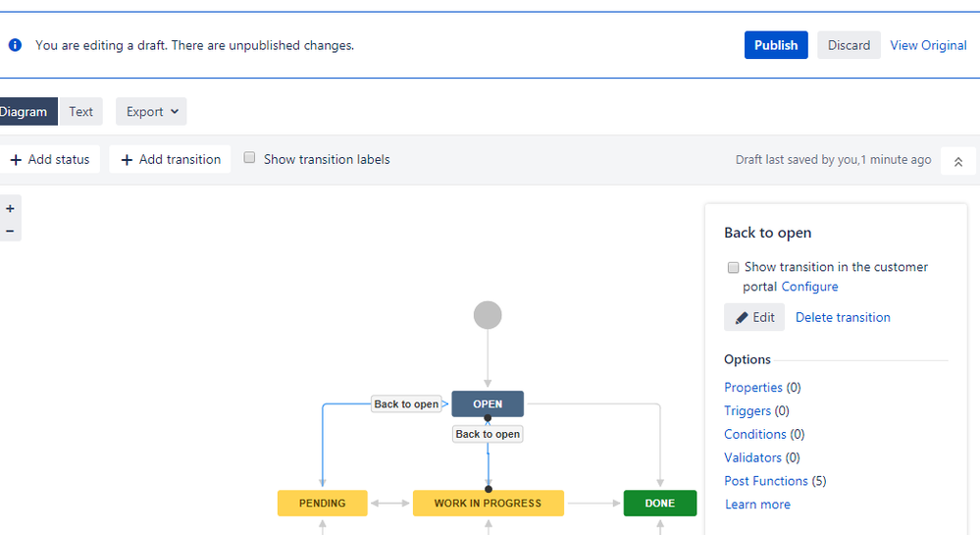Select the DONE status node

660,503
